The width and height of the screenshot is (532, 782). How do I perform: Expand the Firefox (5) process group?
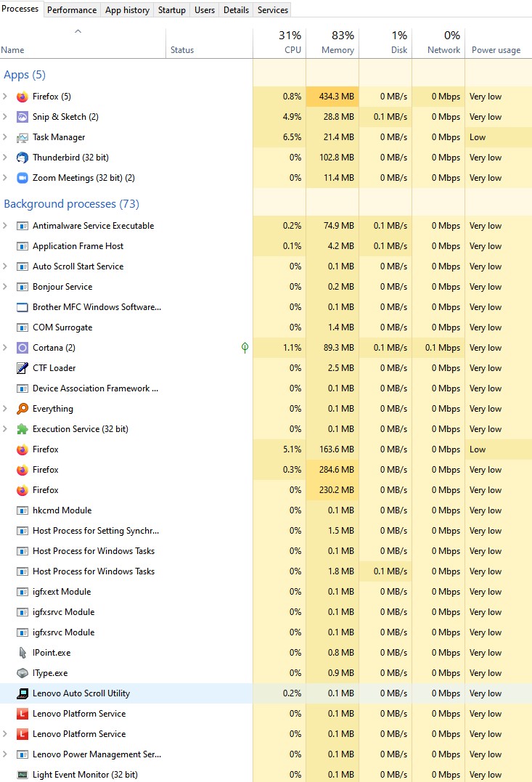click(6, 97)
